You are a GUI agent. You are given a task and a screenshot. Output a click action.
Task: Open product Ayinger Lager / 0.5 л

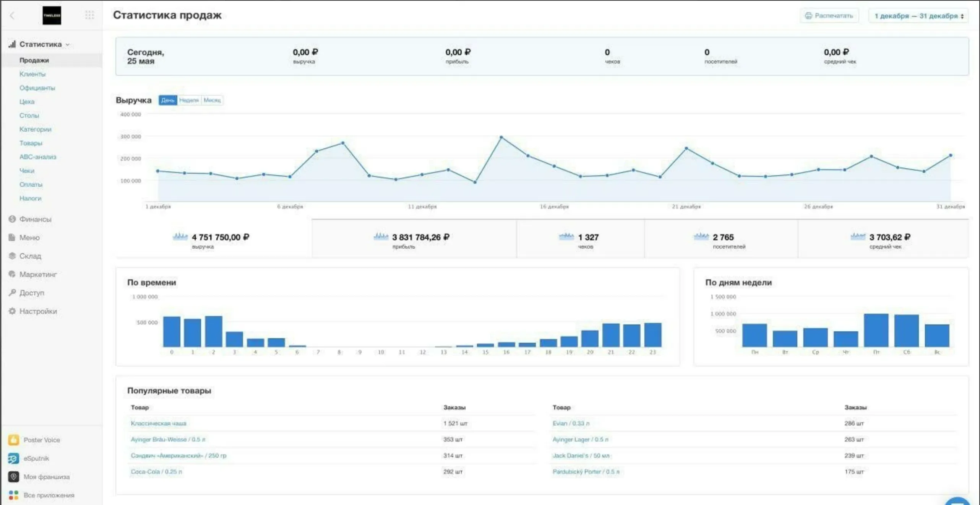coord(581,439)
